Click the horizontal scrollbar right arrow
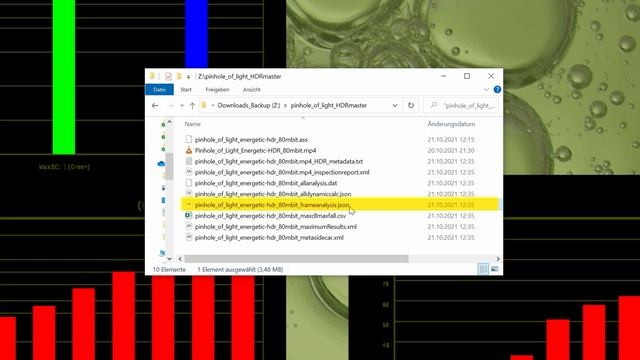 pos(498,259)
